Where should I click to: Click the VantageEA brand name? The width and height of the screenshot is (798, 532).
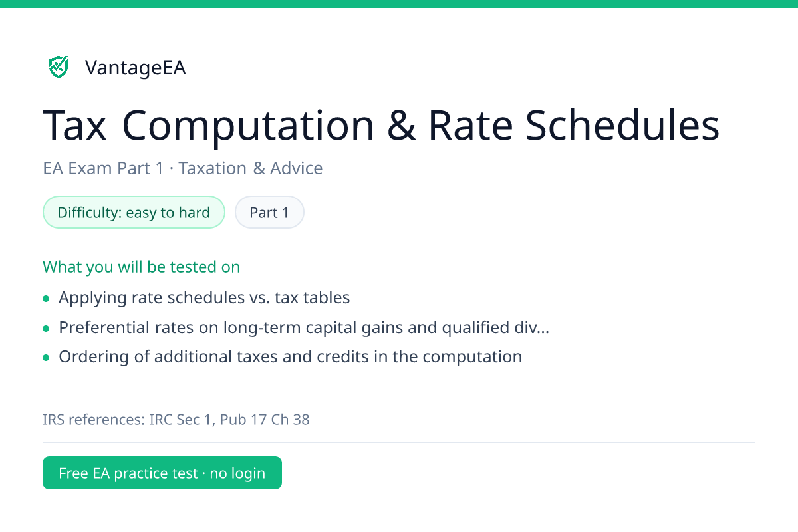point(135,68)
